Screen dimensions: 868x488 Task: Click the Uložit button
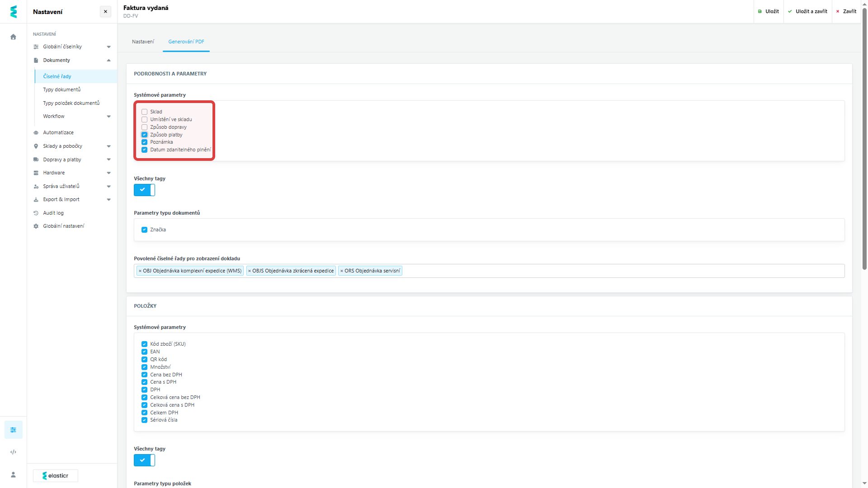pos(769,12)
